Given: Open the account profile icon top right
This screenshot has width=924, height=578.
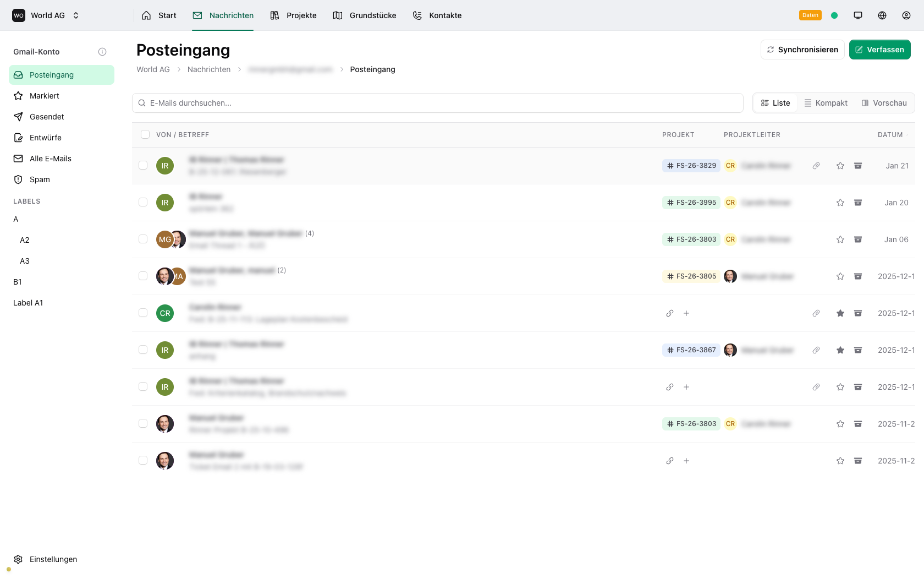Looking at the screenshot, I should tap(906, 15).
